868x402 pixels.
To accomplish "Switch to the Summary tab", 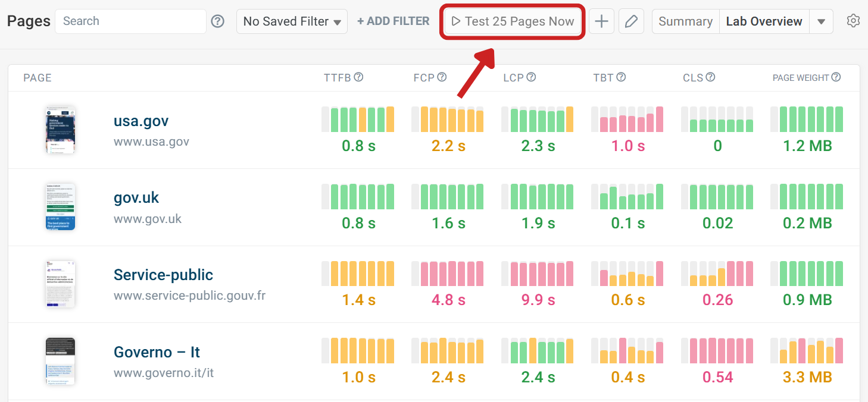I will [686, 21].
